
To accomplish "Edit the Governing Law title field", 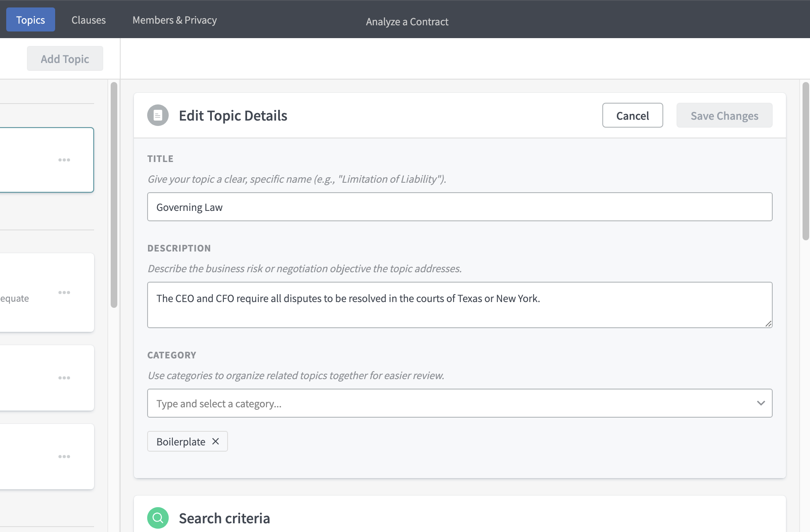I will click(x=460, y=207).
